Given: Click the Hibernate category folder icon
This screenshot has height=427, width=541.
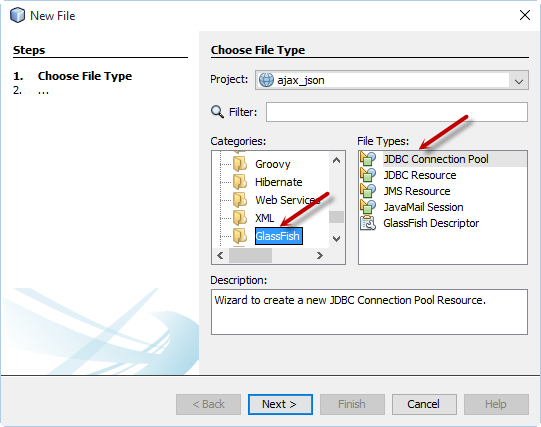Looking at the screenshot, I should coord(240,182).
